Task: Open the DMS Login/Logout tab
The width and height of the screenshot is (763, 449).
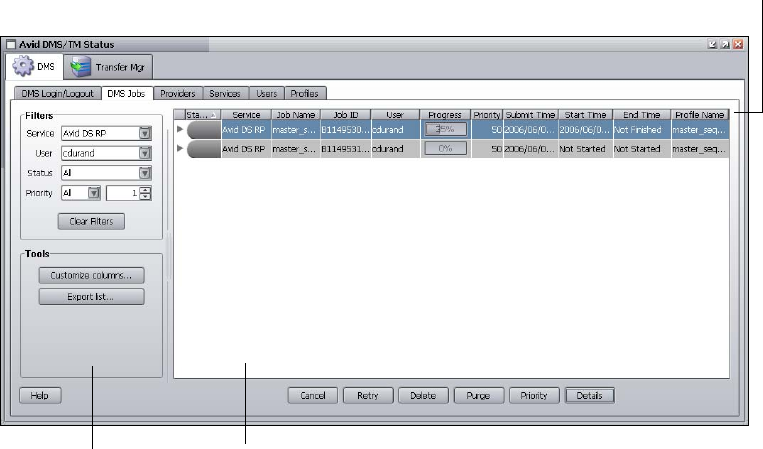Action: point(57,93)
